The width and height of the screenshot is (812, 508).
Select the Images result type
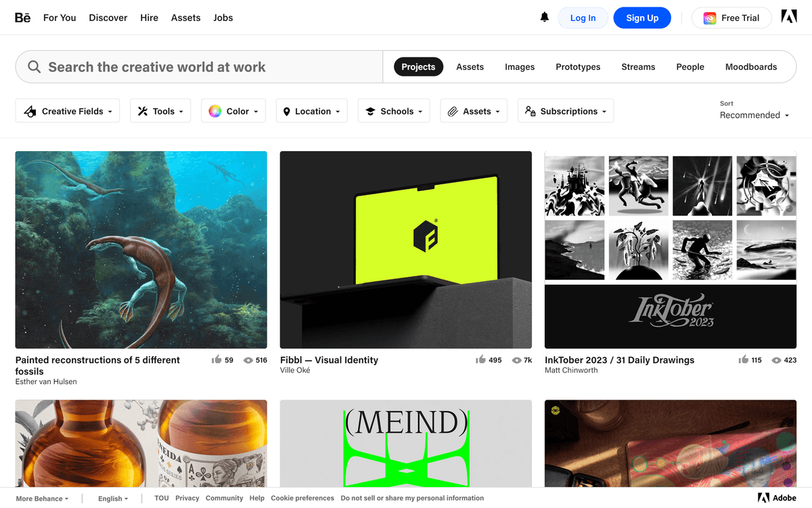519,66
